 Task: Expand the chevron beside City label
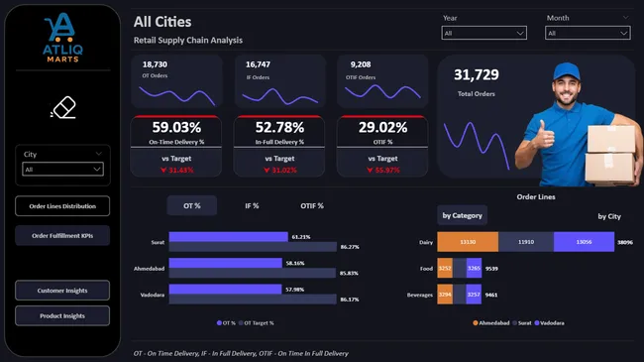(x=98, y=154)
